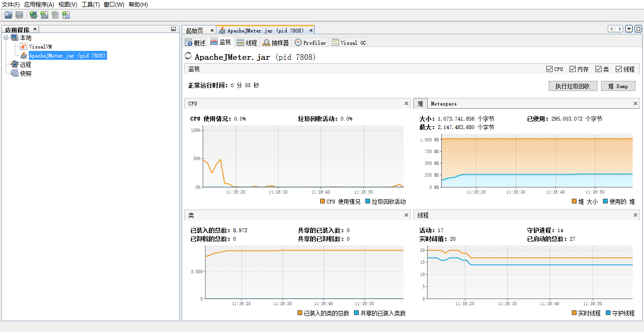
Task: Click the greyed Add VM Coredump icon
Action: (x=55, y=15)
